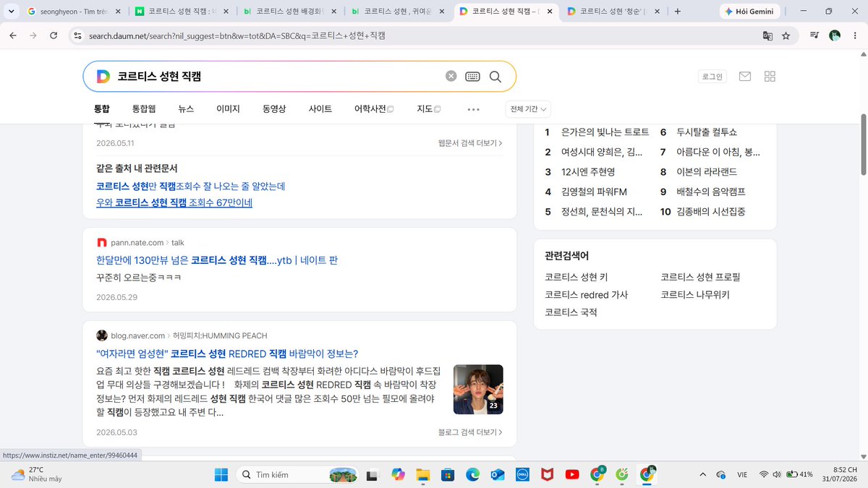Click the page vertical scrollbar thumb
This screenshot has height=488, width=868.
pos(863,143)
